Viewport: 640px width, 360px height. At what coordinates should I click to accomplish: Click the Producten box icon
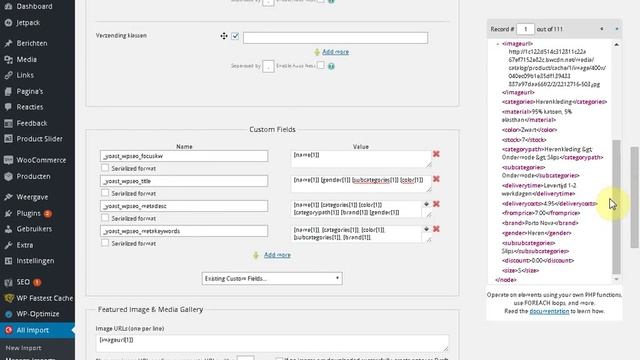[8, 176]
